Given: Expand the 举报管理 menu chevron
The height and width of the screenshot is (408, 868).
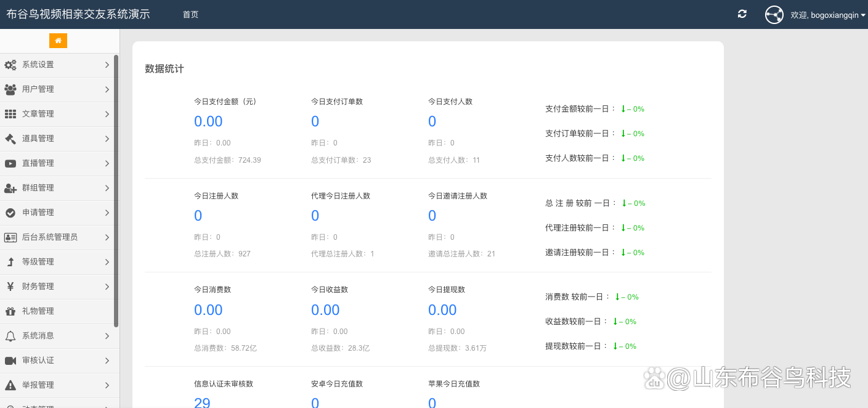Looking at the screenshot, I should [107, 385].
